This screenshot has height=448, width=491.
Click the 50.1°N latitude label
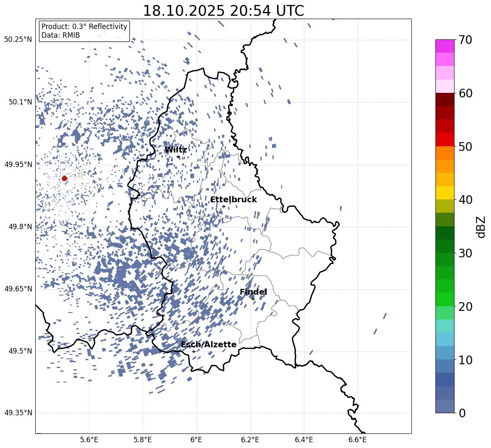pos(20,102)
